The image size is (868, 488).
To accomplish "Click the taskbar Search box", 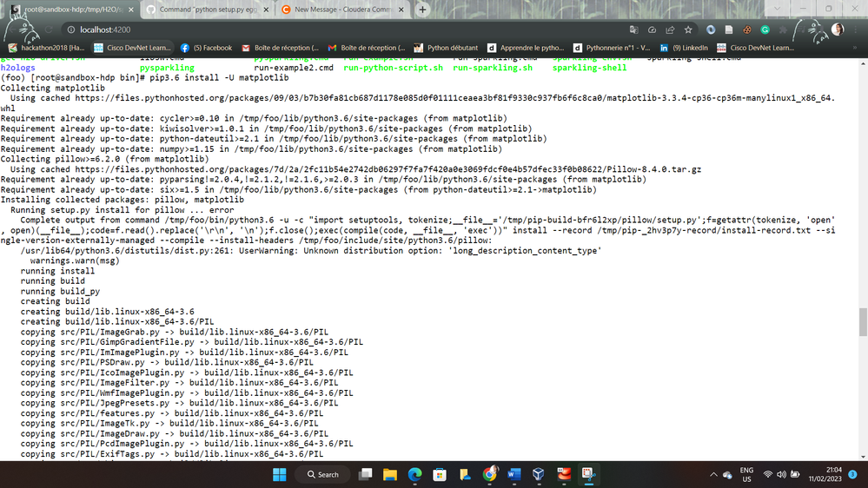I will pyautogui.click(x=322, y=475).
